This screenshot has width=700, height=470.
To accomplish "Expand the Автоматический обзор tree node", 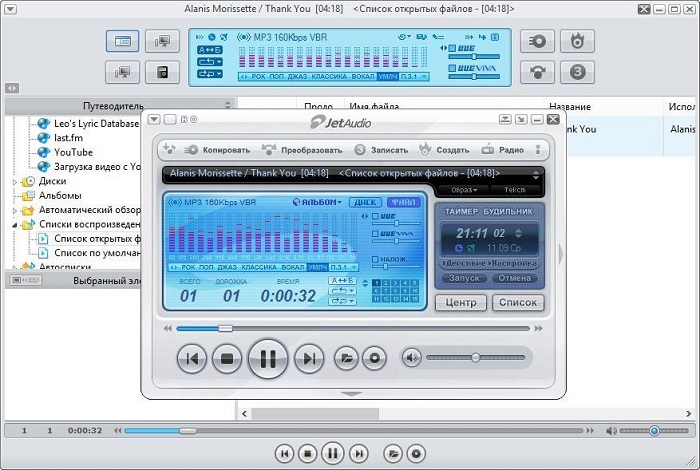I will click(15, 210).
